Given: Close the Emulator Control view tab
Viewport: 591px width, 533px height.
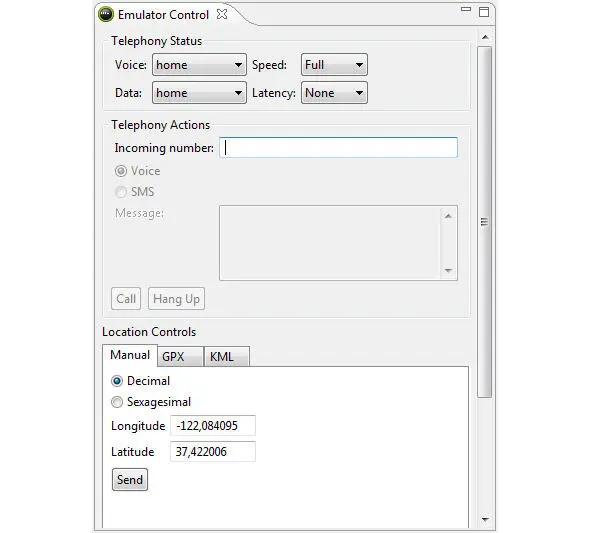Looking at the screenshot, I should click(222, 14).
